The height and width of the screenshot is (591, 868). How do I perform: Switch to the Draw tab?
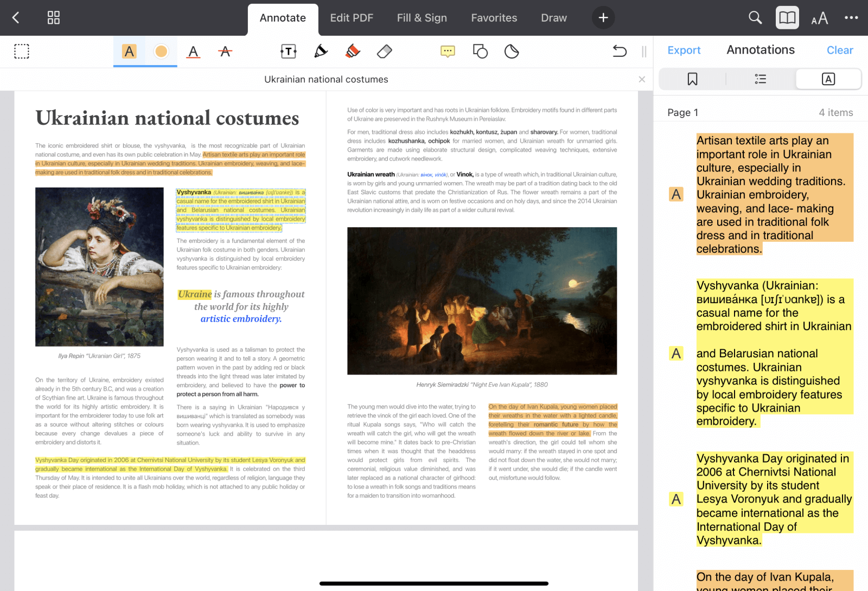coord(554,18)
